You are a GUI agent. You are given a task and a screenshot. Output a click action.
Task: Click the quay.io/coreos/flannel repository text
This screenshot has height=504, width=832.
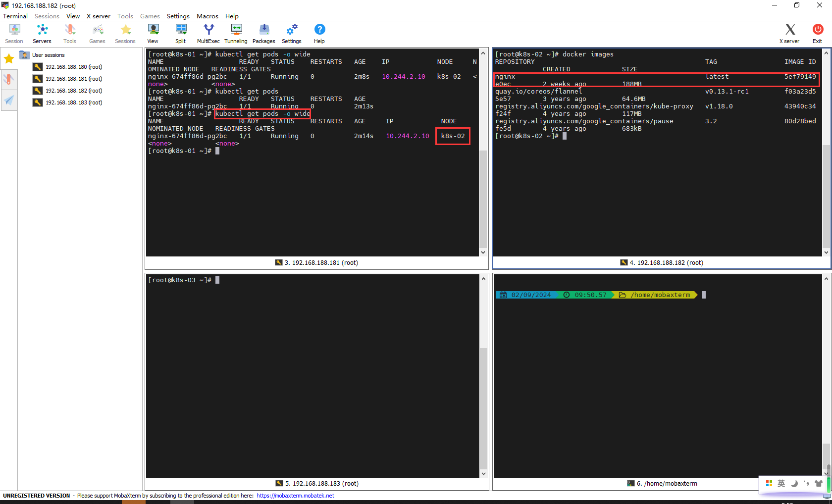(539, 92)
